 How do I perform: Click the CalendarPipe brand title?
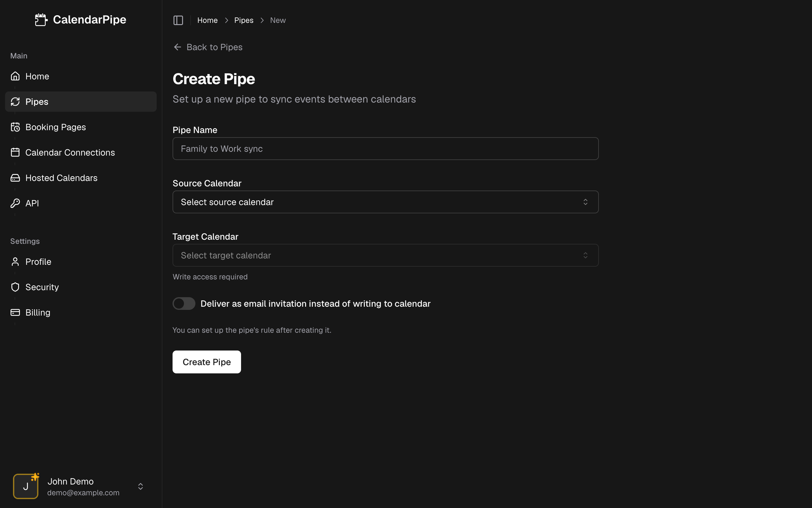(89, 19)
